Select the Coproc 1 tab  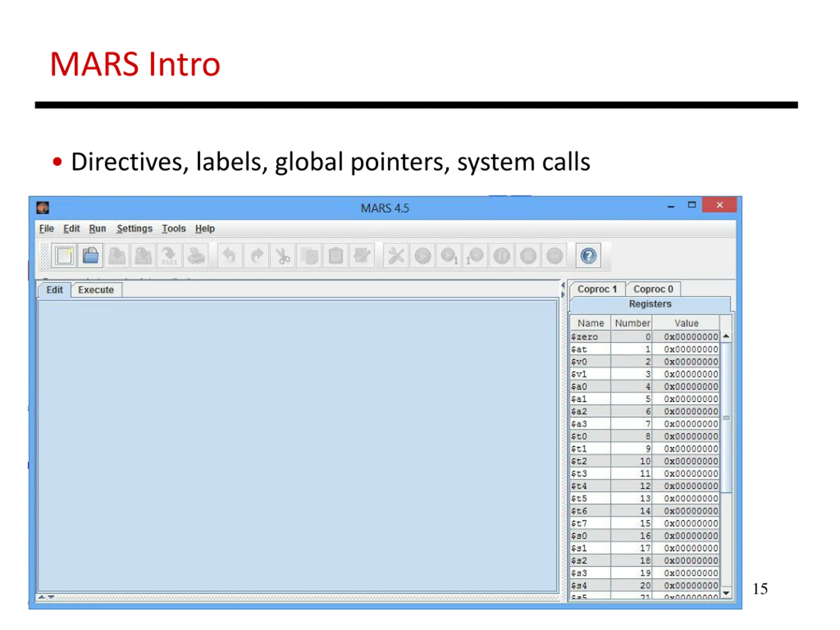(597, 289)
